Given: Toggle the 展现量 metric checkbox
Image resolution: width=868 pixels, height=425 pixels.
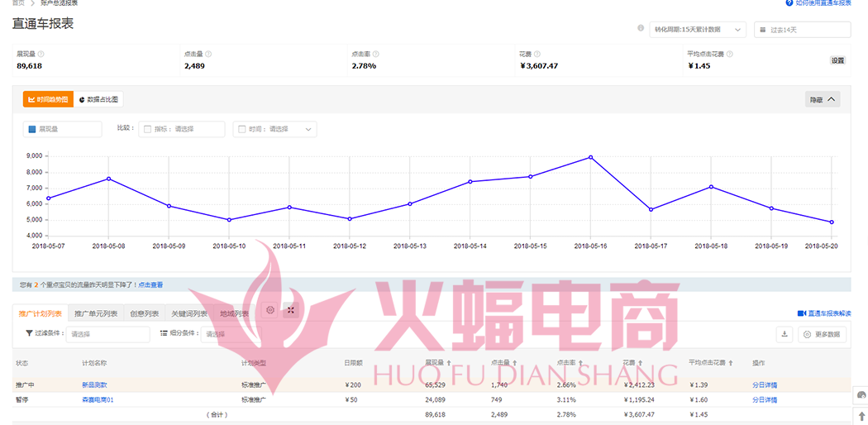Looking at the screenshot, I should pos(32,129).
